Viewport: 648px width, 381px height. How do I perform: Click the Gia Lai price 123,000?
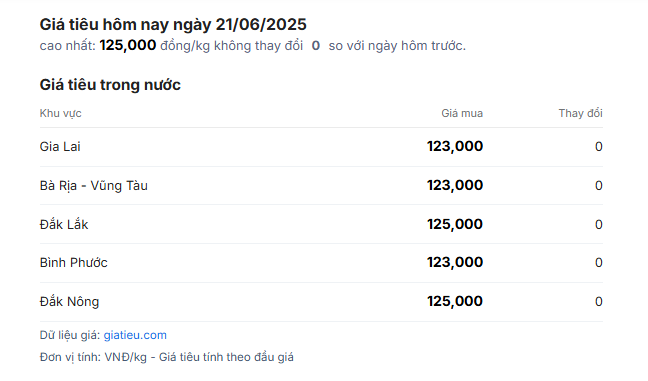(x=455, y=146)
